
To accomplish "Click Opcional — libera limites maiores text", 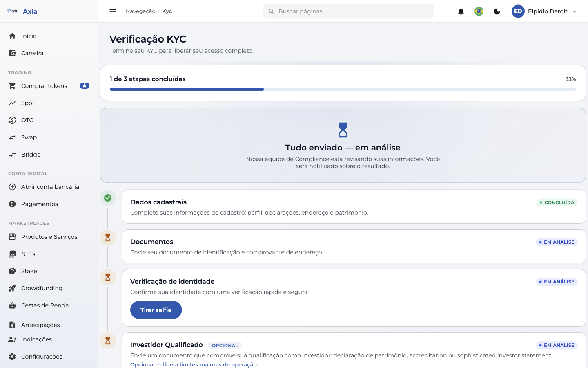I will point(194,364).
